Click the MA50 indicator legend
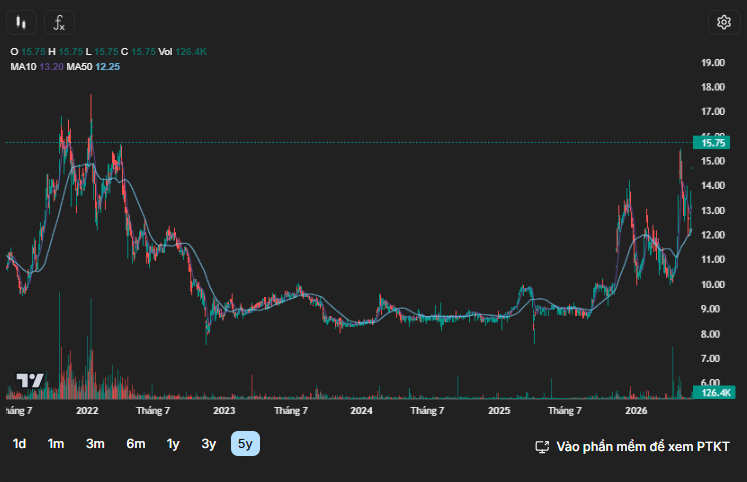Screen dimensions: 747x482 [x=93, y=67]
